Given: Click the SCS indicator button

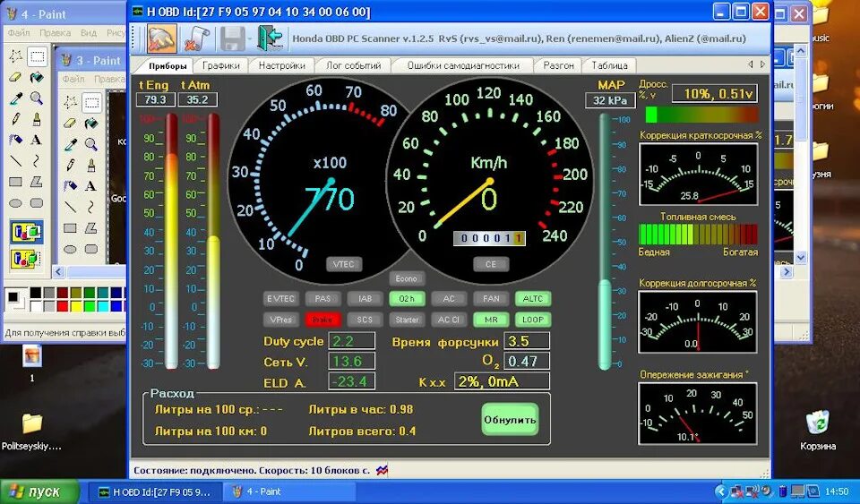Looking at the screenshot, I should 365,320.
